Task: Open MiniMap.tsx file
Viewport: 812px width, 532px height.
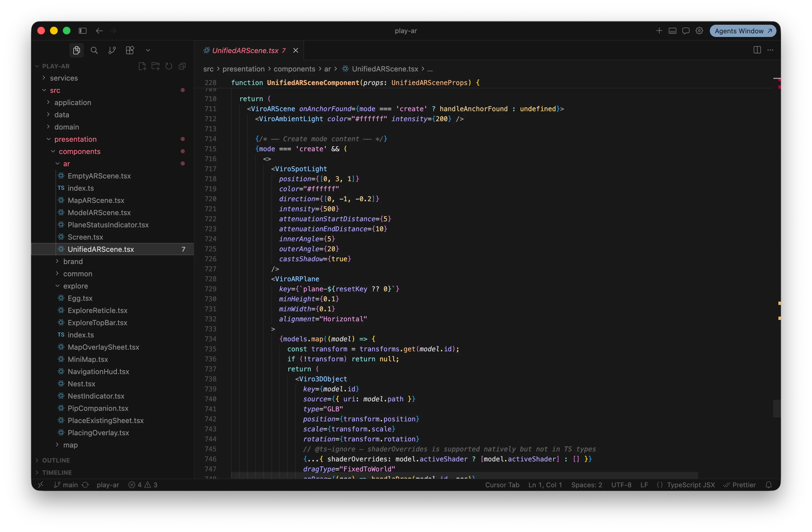Action: (x=112, y=359)
